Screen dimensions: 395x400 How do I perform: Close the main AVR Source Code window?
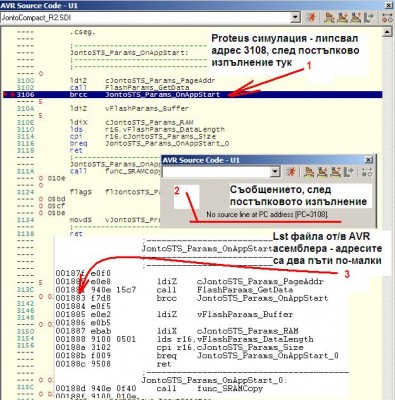[x=388, y=5]
